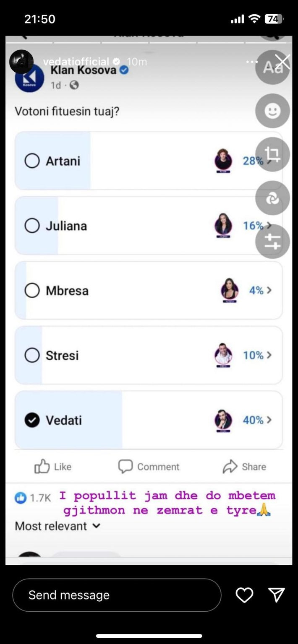This screenshot has width=298, height=644.
Task: Tap the Aa text tool icon
Action: pos(272,68)
